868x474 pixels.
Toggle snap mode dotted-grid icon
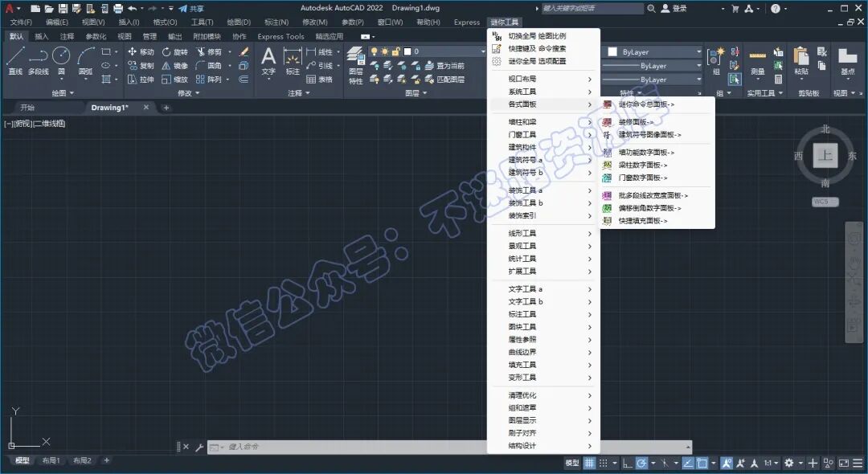pos(604,463)
